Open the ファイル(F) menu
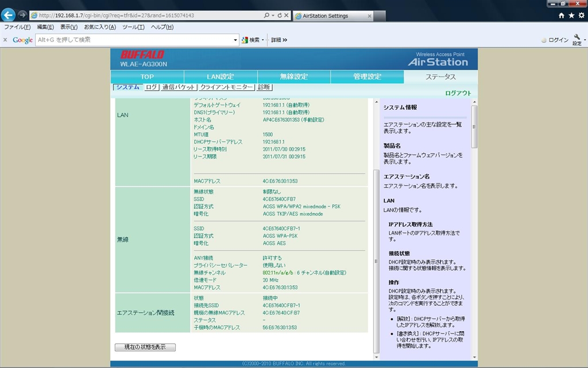This screenshot has height=368, width=588. pos(17,27)
